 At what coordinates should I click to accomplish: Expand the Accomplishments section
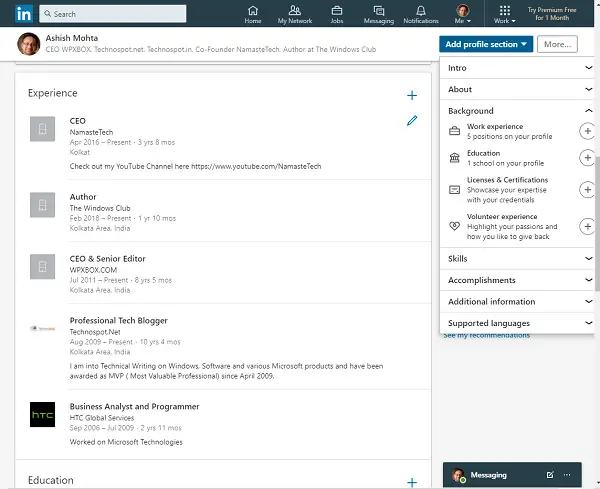(517, 280)
